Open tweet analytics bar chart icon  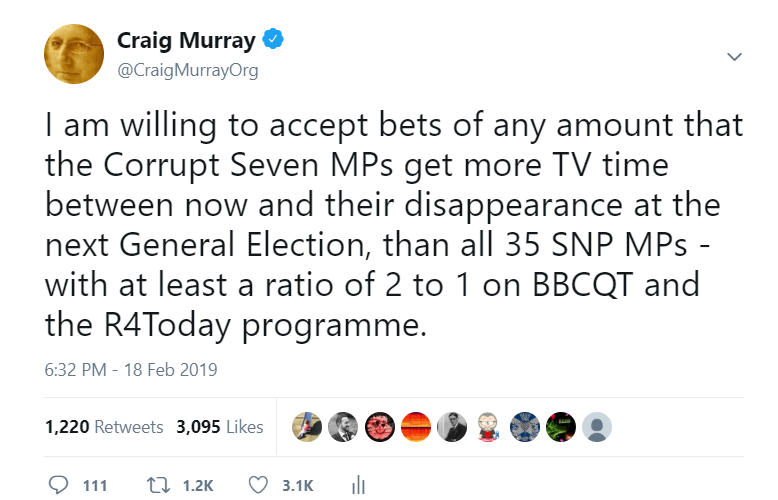click(x=359, y=485)
